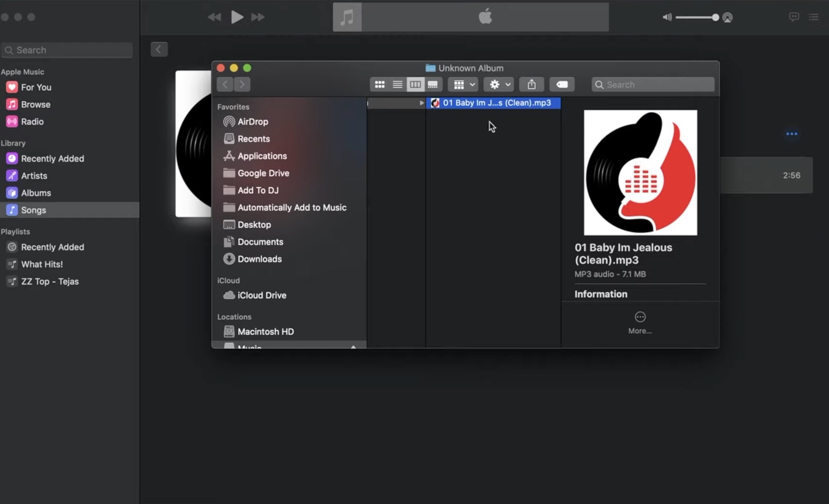Select 01 Baby Im J...s (Clean).mp3 file
This screenshot has width=829, height=504.
493,103
